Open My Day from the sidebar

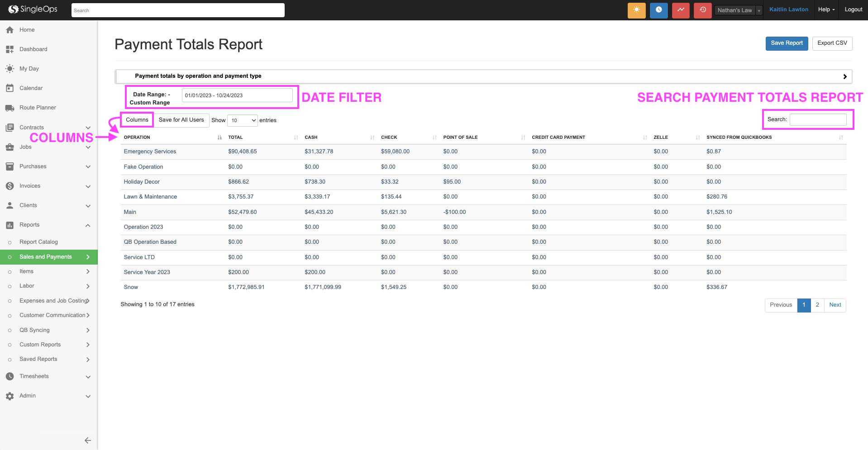click(29, 69)
